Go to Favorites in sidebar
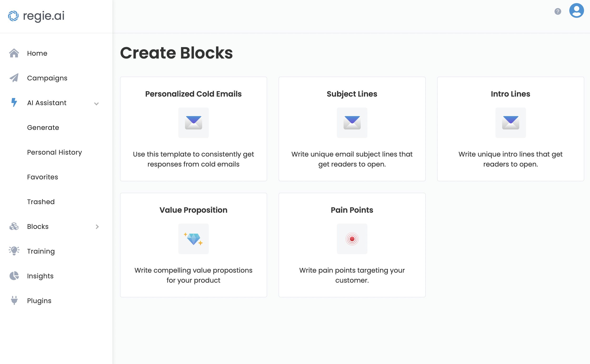 point(42,177)
